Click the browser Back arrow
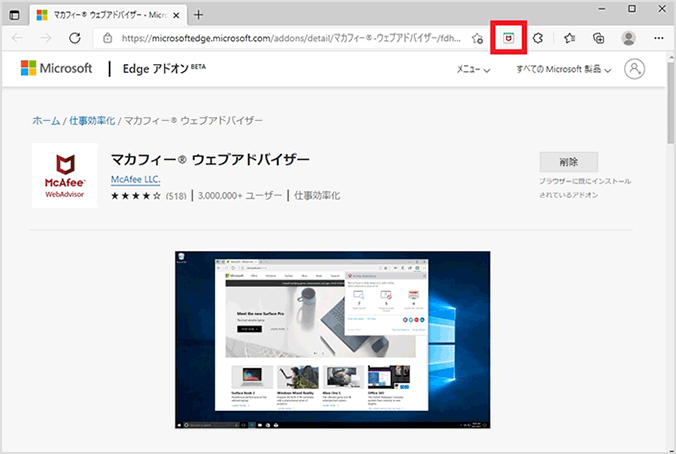Screen dimensions: 676x454 pos(17,38)
